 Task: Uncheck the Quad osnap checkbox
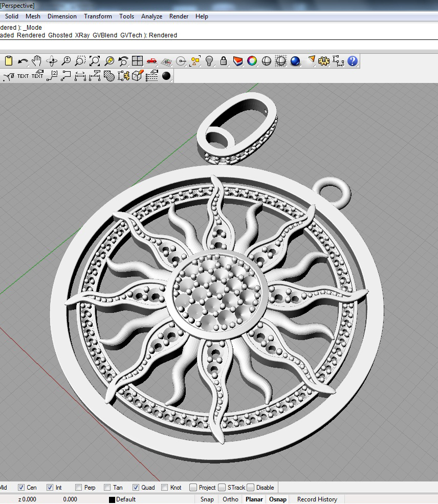click(x=136, y=487)
